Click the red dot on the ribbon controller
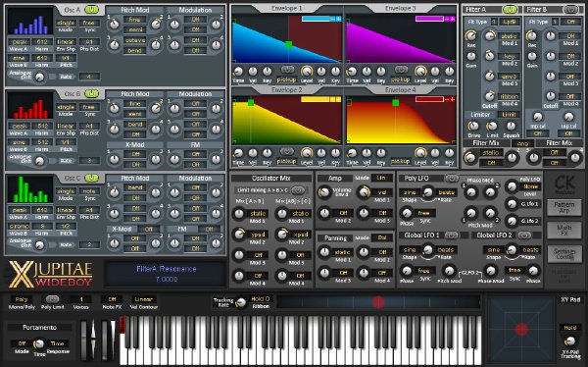The height and width of the screenshot is (367, 588). 378,302
